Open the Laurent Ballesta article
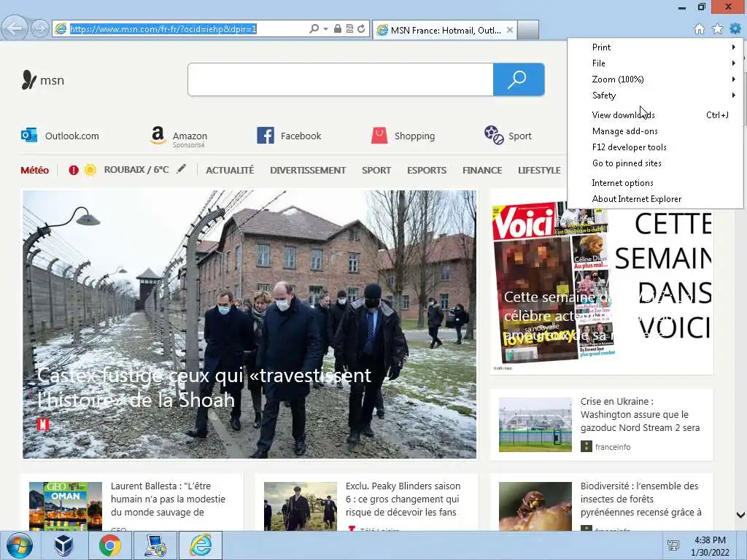Viewport: 747px width, 560px height. pyautogui.click(x=132, y=502)
